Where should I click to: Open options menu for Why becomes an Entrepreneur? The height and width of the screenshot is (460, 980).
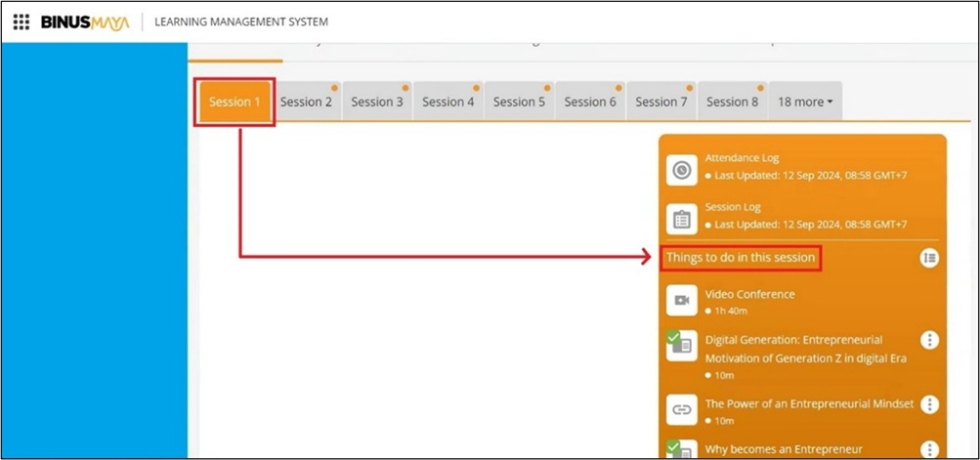point(929,449)
